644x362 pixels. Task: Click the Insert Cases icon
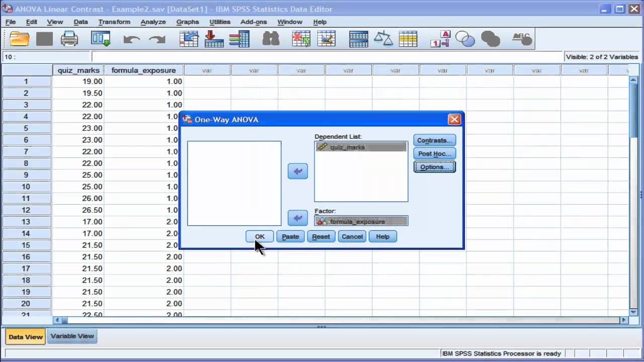coord(301,39)
